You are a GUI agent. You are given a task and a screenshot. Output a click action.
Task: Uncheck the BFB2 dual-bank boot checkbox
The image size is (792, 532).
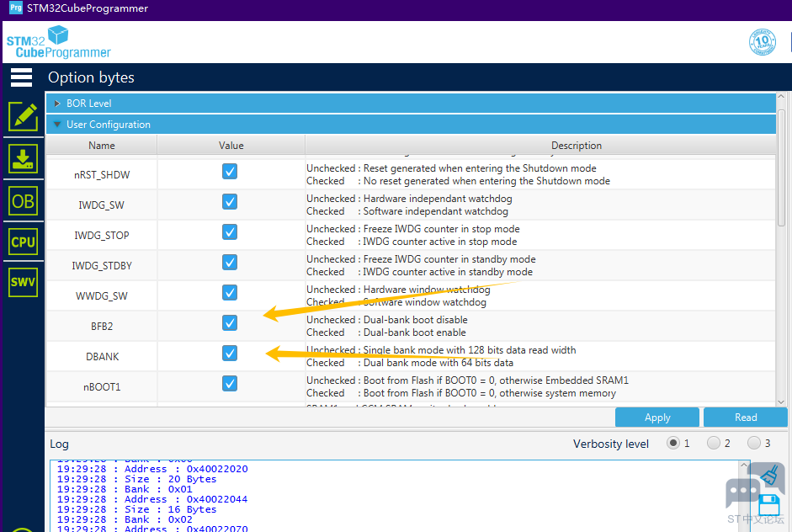point(230,323)
